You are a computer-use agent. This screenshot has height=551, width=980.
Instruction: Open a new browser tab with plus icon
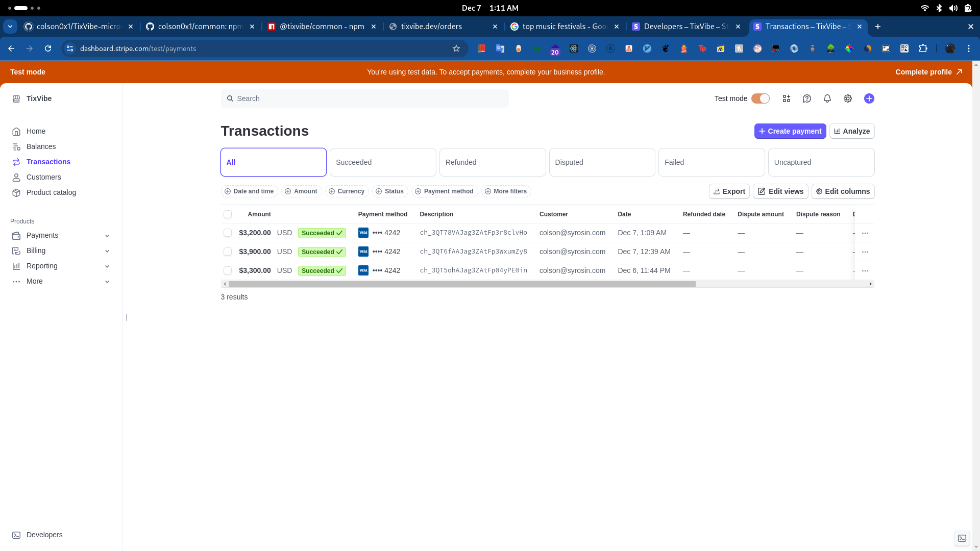878,27
